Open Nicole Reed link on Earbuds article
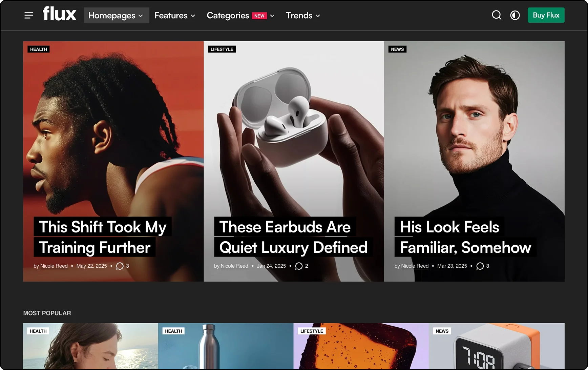 tap(234, 266)
